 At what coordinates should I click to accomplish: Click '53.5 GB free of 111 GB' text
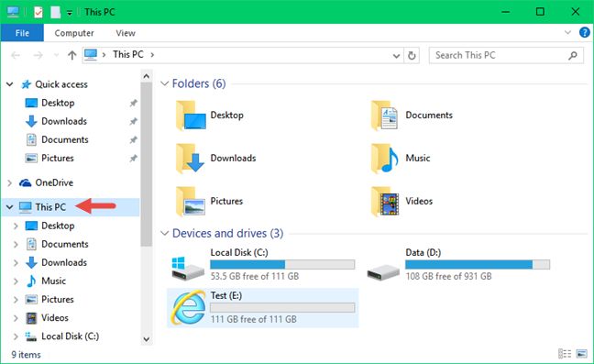coord(255,276)
